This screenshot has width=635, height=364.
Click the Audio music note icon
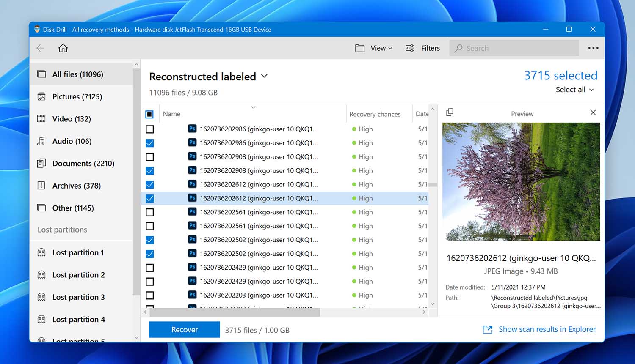tap(41, 141)
